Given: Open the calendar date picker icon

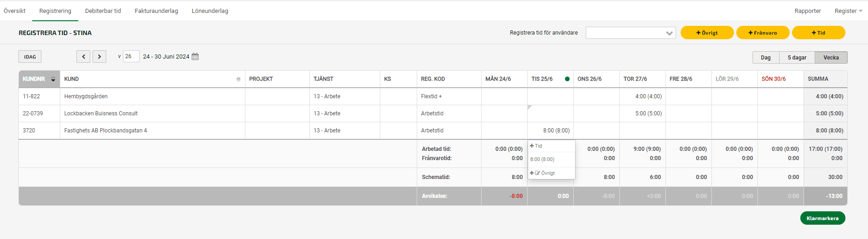Looking at the screenshot, I should coord(195,57).
